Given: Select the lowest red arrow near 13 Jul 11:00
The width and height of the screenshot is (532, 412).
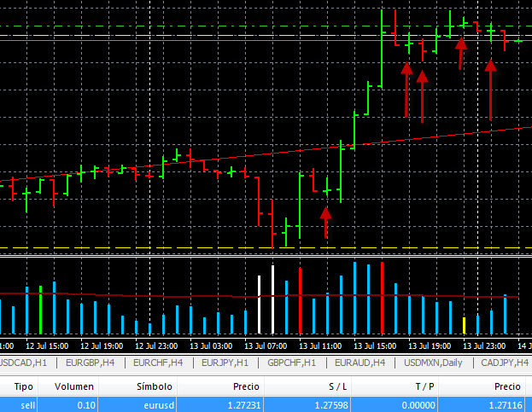Looking at the screenshot, I should click(325, 223).
